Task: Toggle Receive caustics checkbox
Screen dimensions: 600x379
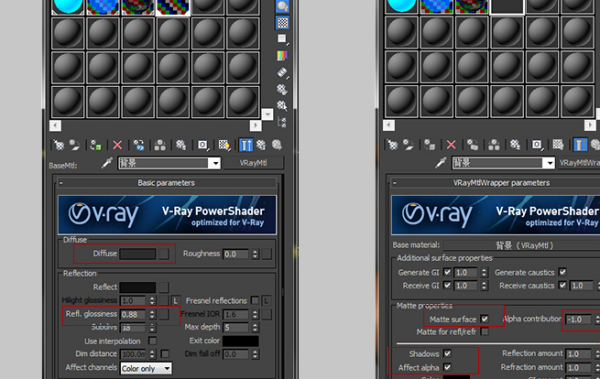Action: (x=562, y=286)
